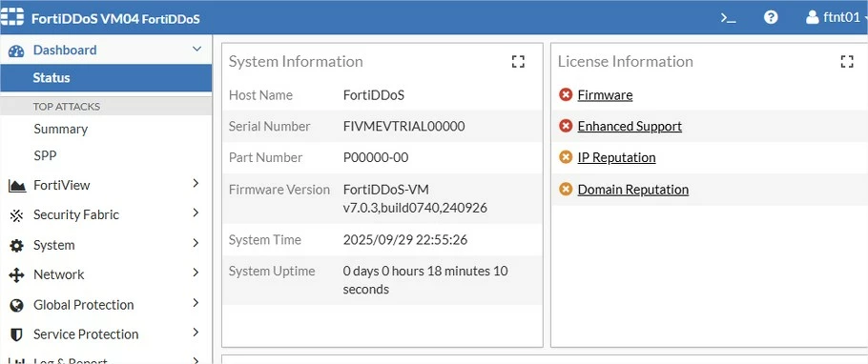868x364 pixels.
Task: Select the Status menu item
Action: click(106, 78)
